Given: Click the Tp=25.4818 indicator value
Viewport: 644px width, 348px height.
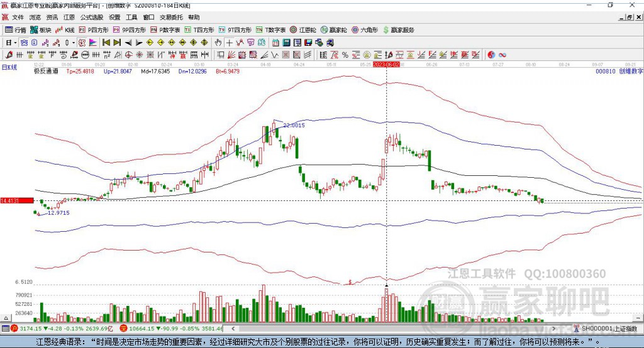Looking at the screenshot, I should [x=80, y=72].
